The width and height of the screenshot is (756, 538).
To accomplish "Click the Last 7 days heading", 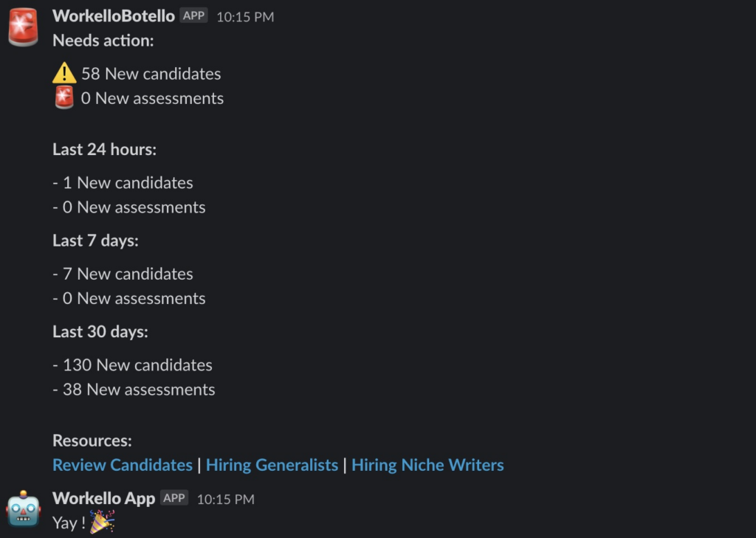I will click(95, 240).
